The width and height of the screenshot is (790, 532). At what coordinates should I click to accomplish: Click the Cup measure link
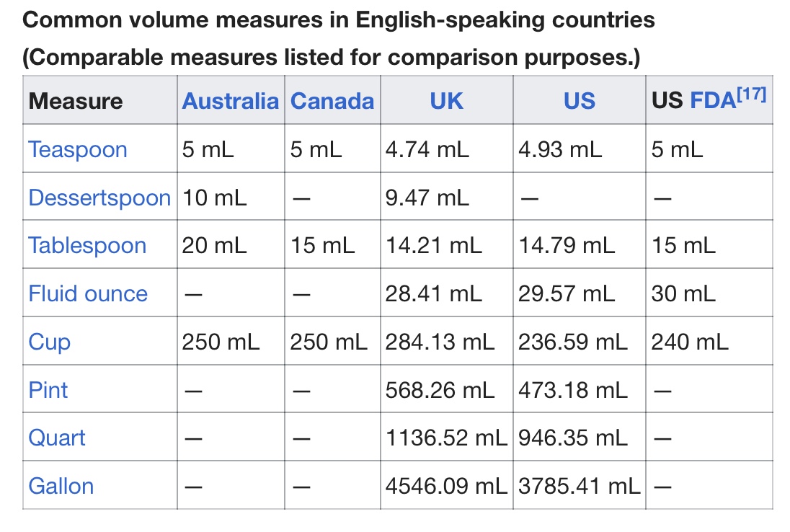50,342
